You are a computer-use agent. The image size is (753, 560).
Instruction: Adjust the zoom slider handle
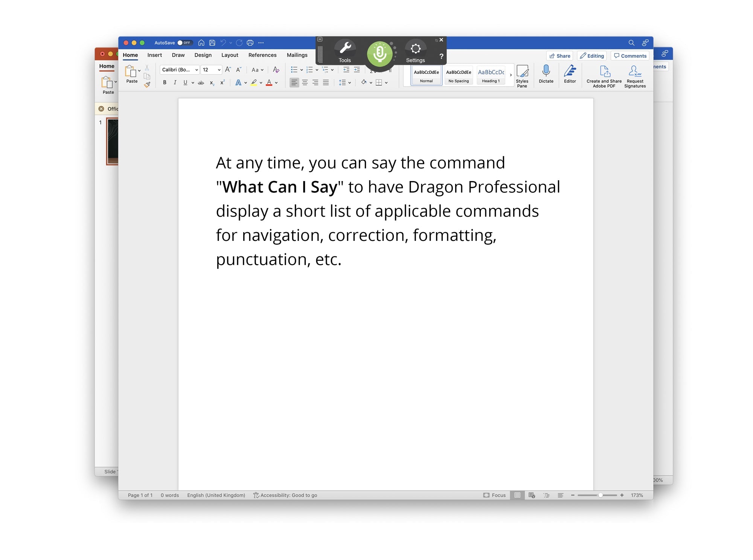tap(601, 495)
